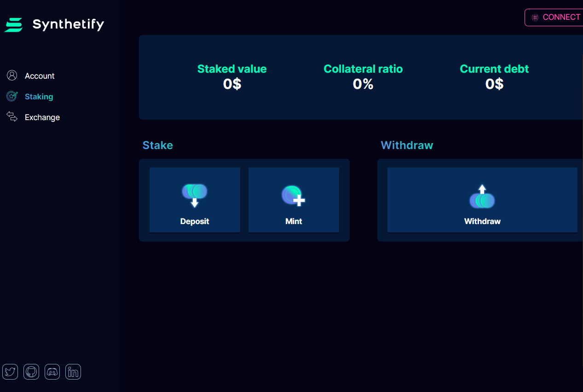This screenshot has width=583, height=392.
Task: Click the Deposit button label
Action: click(x=195, y=221)
